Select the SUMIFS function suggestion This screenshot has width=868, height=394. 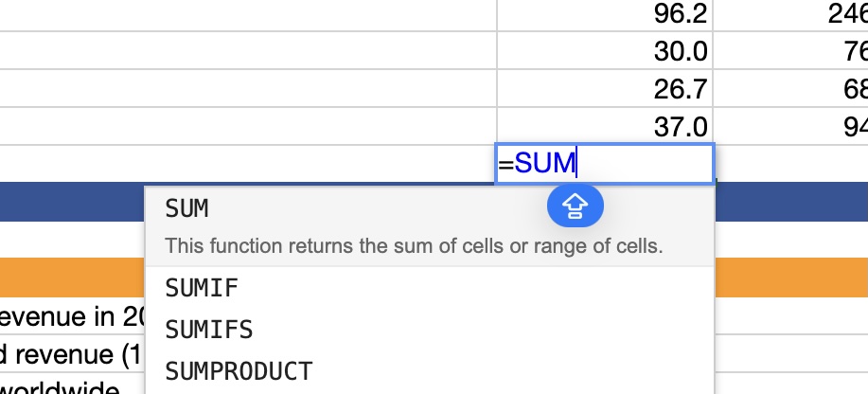[430, 330]
